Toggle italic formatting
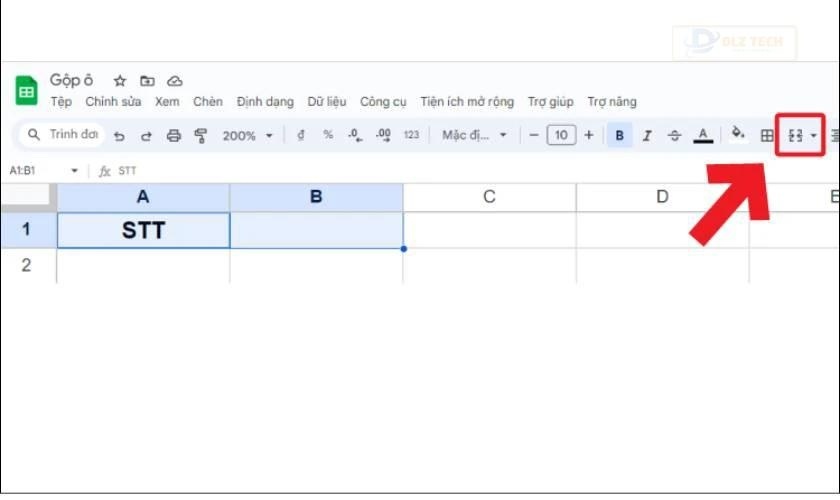Viewport: 840px width, 500px height. [647, 135]
